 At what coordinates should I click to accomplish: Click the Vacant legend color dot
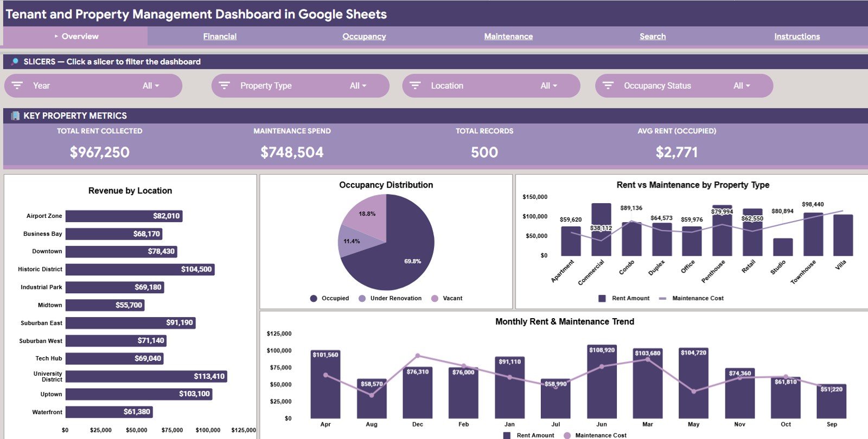click(x=435, y=299)
